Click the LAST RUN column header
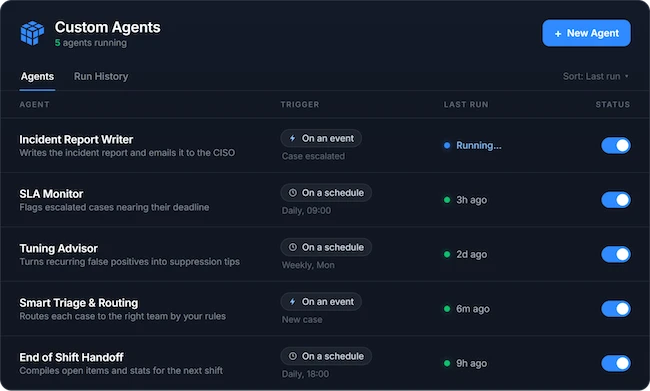 coord(466,104)
